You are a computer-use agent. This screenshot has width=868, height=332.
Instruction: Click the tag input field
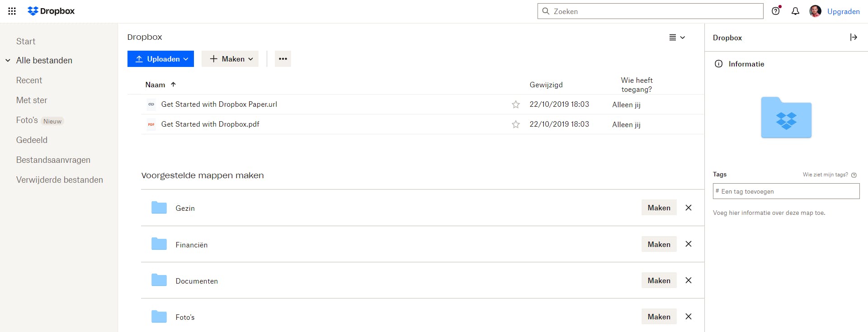point(786,191)
